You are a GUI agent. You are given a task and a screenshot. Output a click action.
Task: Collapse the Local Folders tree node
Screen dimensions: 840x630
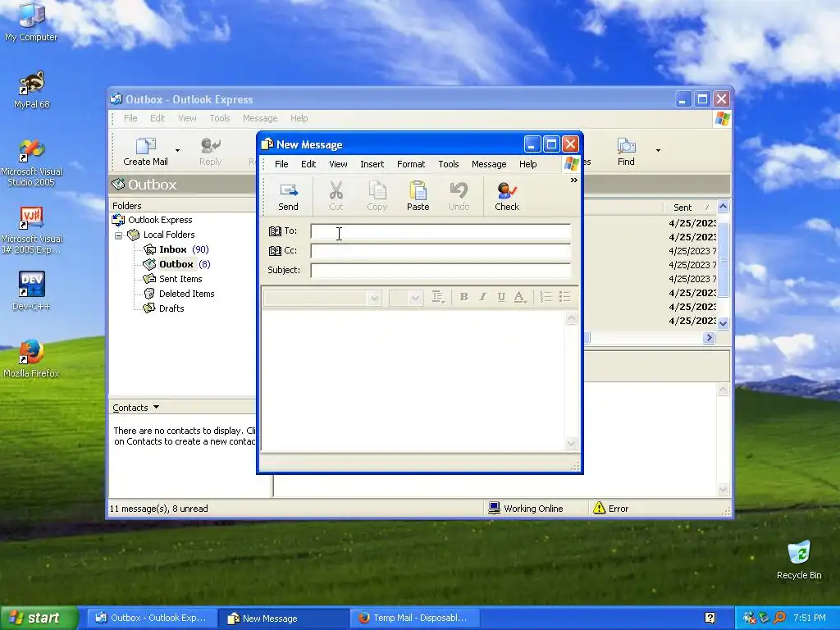coord(118,235)
